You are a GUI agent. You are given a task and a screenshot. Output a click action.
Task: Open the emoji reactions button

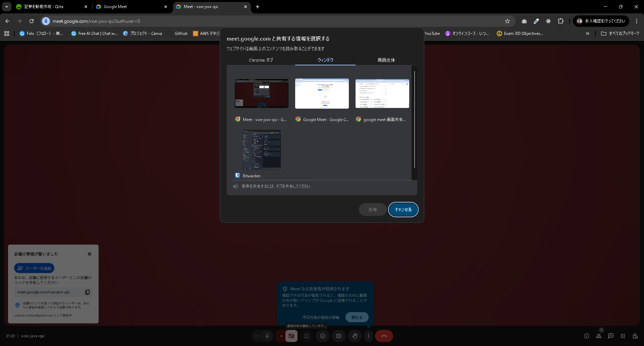[x=323, y=336]
